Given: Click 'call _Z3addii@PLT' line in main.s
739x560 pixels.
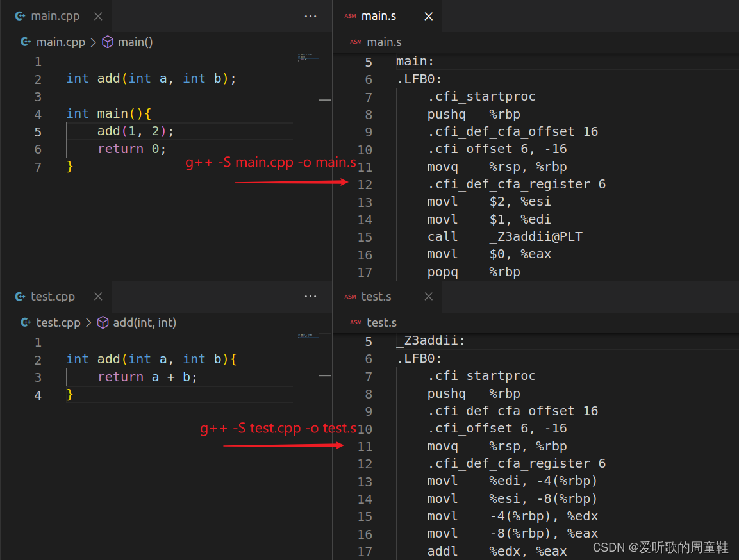Looking at the screenshot, I should 505,236.
